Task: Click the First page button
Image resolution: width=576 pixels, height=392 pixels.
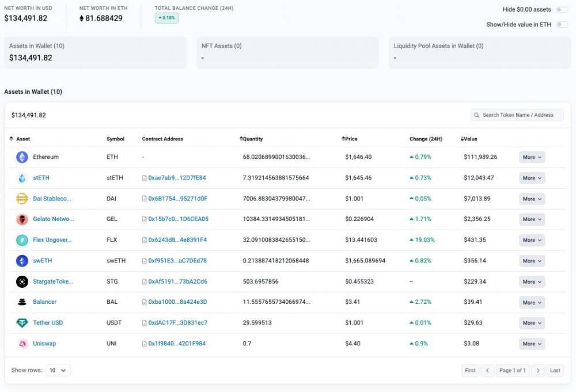Action: (470, 370)
